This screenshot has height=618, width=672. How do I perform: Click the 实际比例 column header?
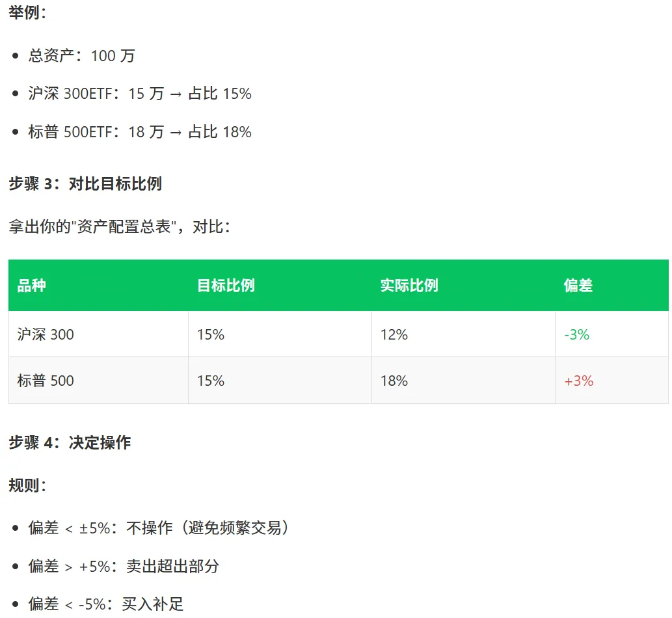pos(409,286)
